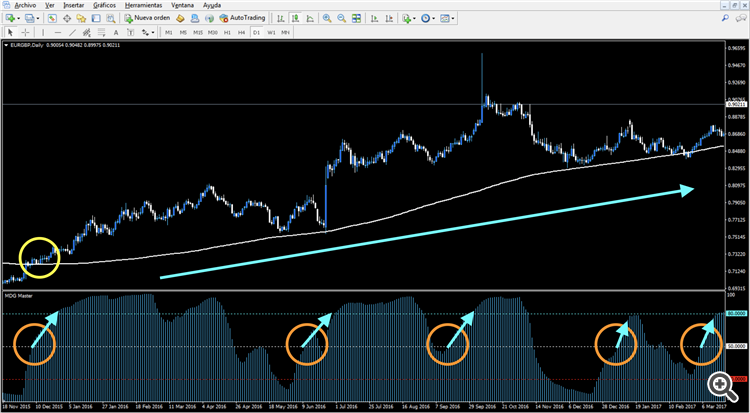Open the Insertar menu
This screenshot has width=750, height=413.
click(74, 5)
